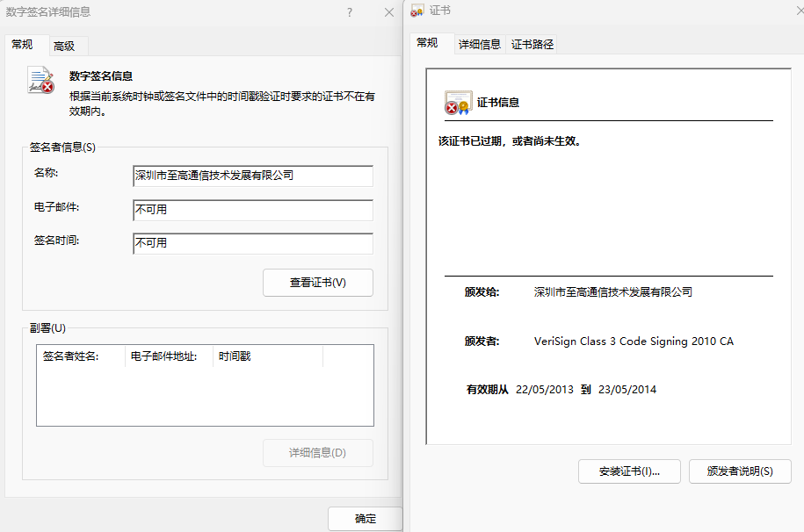Click the 电子邮件地址 column header

click(170, 356)
